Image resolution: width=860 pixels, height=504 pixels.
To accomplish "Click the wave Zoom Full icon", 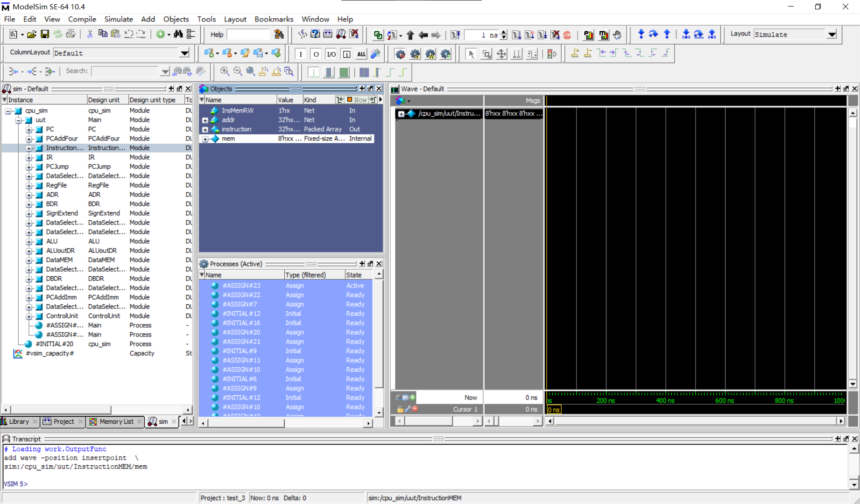I will pyautogui.click(x=251, y=71).
